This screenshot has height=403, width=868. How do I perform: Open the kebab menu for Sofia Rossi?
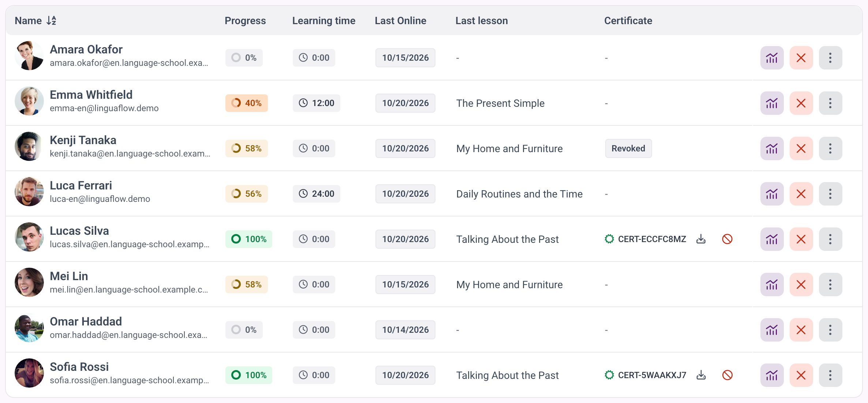(830, 375)
